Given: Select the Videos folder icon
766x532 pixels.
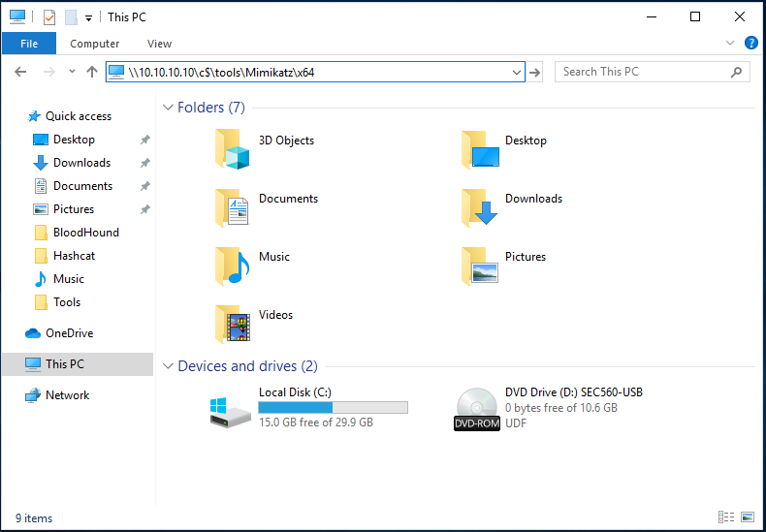Looking at the screenshot, I should click(x=233, y=324).
